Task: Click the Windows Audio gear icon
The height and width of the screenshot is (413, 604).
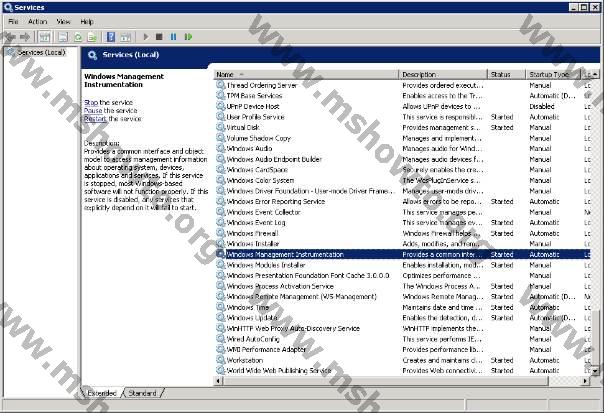Action: click(220, 149)
